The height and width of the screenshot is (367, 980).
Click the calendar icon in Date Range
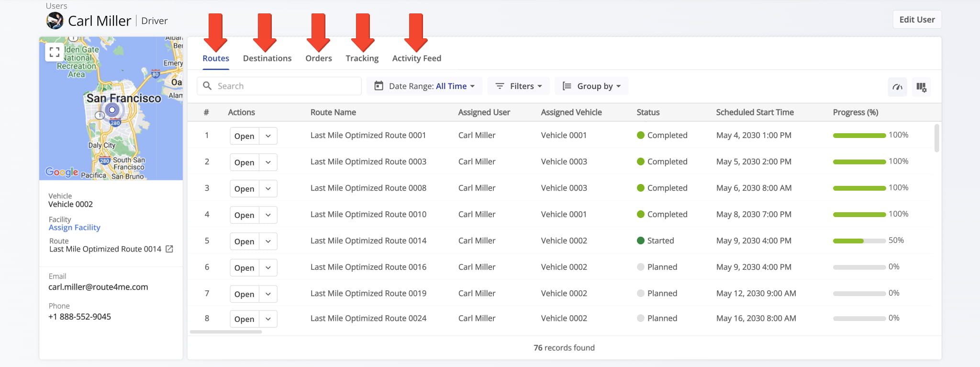coord(379,86)
